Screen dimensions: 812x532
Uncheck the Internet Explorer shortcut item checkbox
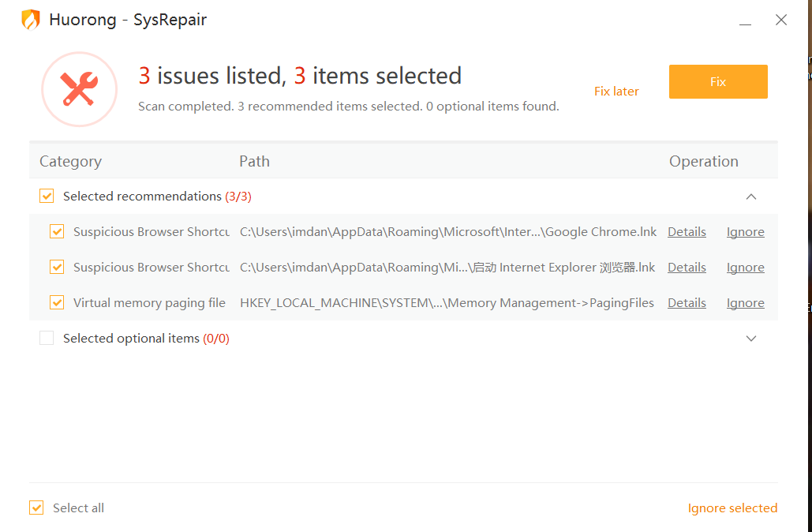[57, 267]
